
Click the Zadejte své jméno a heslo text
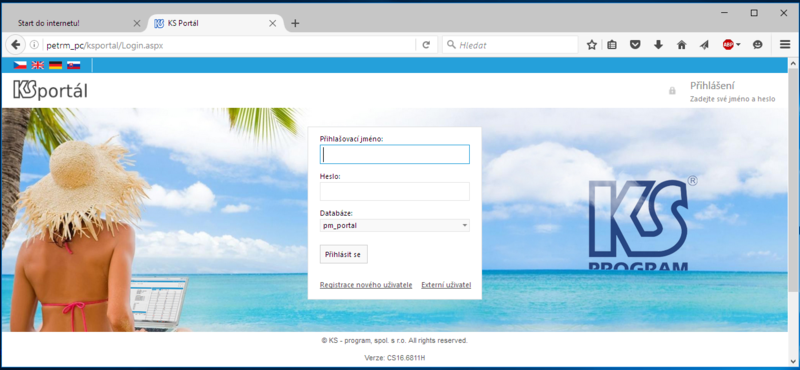pos(733,99)
